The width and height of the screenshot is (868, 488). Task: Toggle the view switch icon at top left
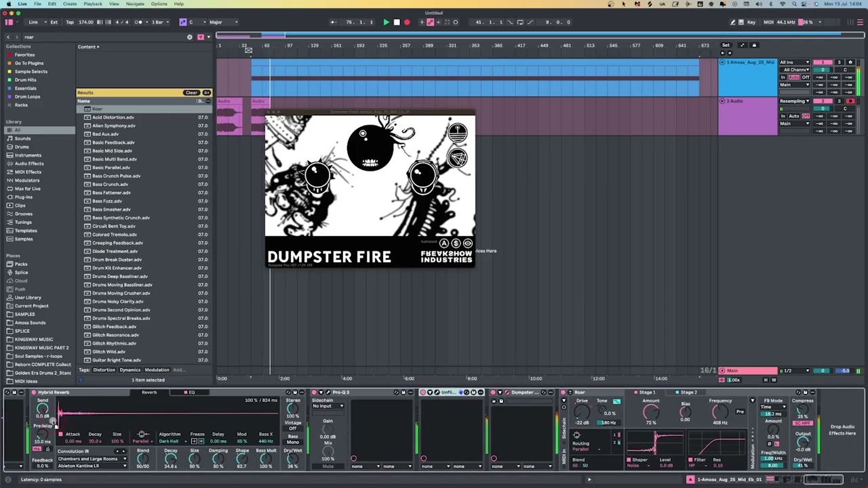(x=9, y=22)
